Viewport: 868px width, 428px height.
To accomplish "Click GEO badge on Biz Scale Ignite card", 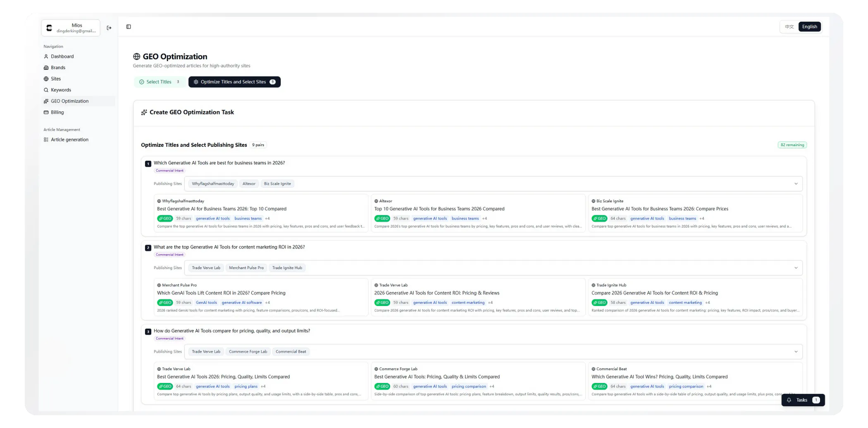I will (599, 219).
